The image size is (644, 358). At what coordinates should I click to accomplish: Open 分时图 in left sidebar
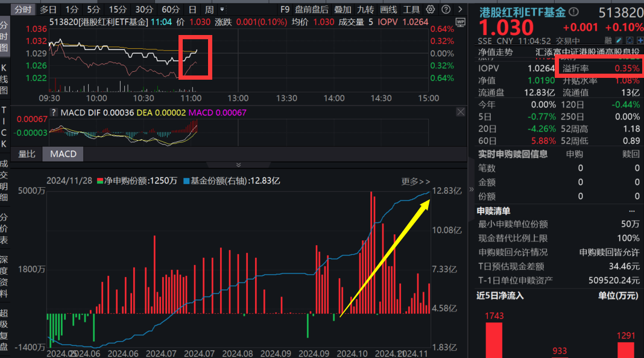point(4,37)
